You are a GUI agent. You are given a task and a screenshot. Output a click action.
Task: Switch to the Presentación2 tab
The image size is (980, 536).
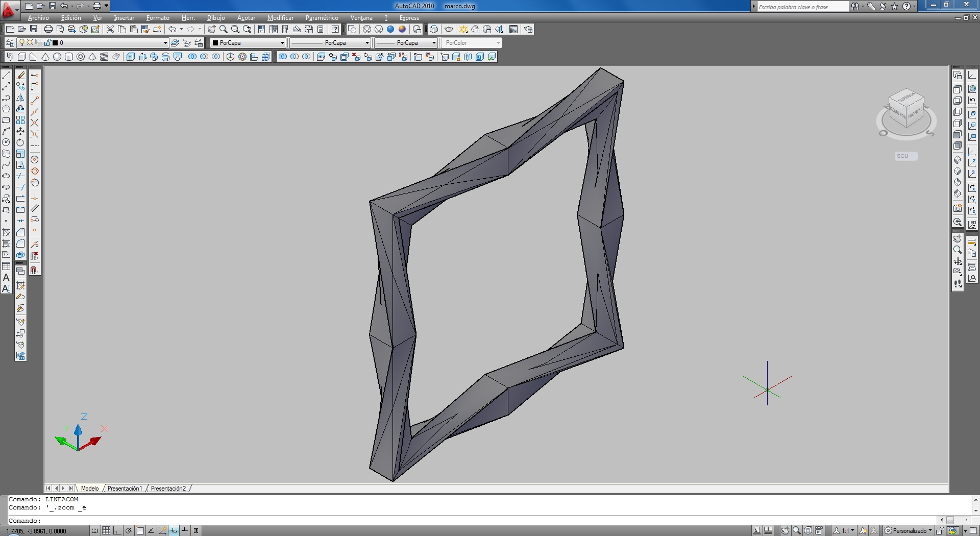168,489
